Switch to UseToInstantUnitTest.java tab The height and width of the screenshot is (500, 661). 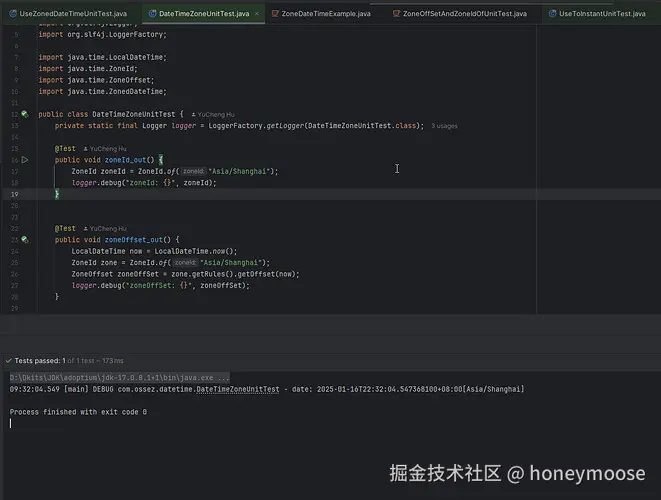point(597,14)
